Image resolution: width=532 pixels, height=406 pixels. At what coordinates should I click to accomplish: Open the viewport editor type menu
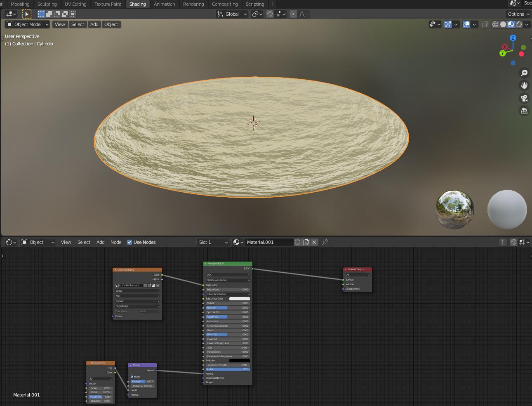coord(11,14)
